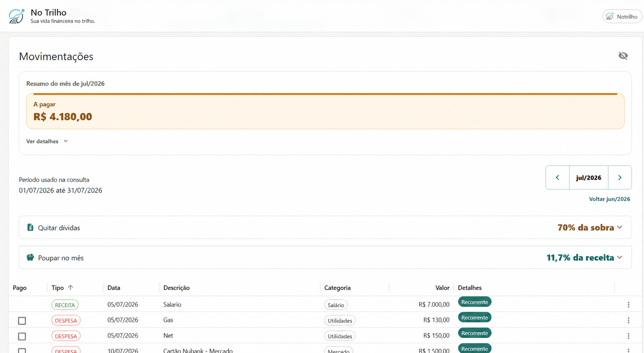This screenshot has height=353, width=644.
Task: Open three-dot menu for Net row
Action: click(628, 336)
